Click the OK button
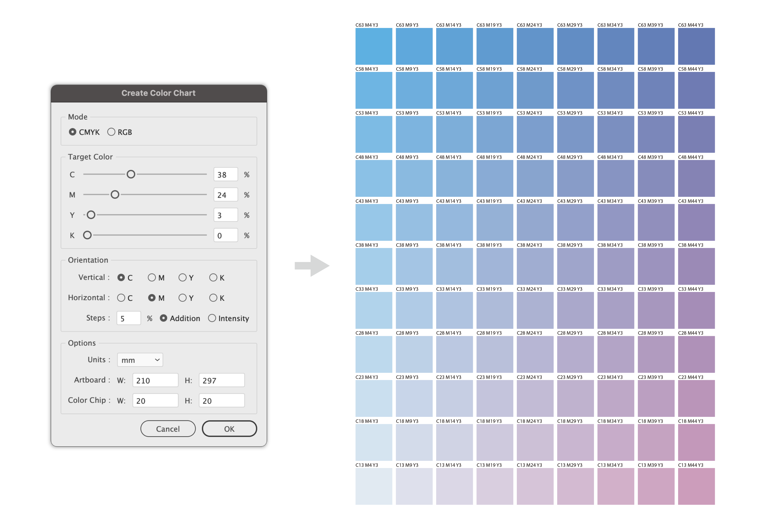 229,429
